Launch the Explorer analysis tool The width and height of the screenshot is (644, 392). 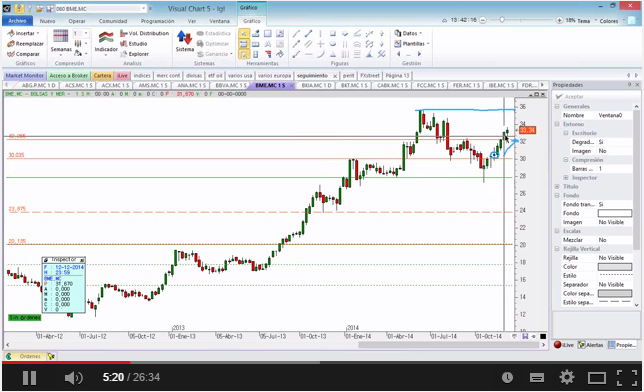134,54
